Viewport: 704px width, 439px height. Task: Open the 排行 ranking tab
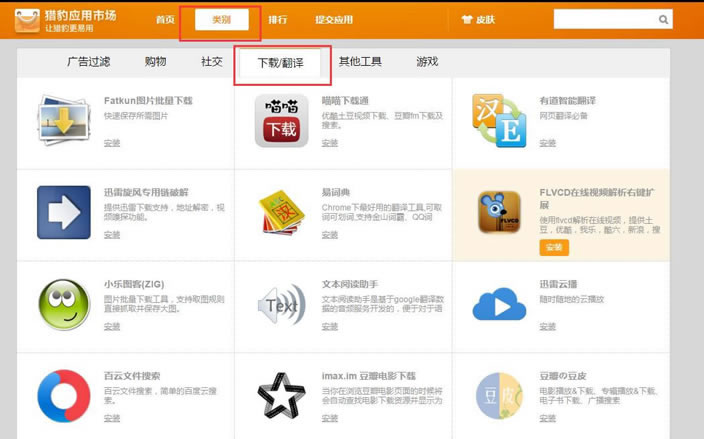click(278, 20)
